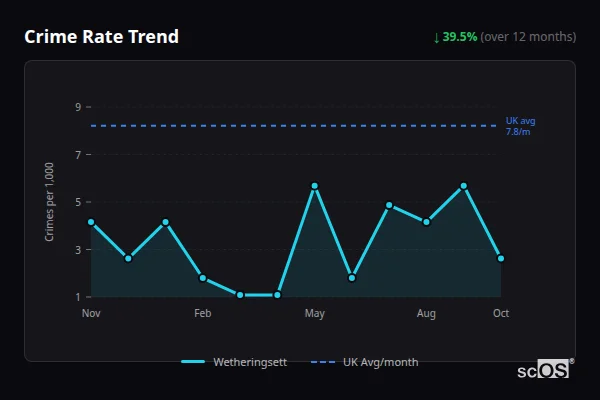Select the December data point
This screenshot has height=400, width=600.
pos(128,259)
